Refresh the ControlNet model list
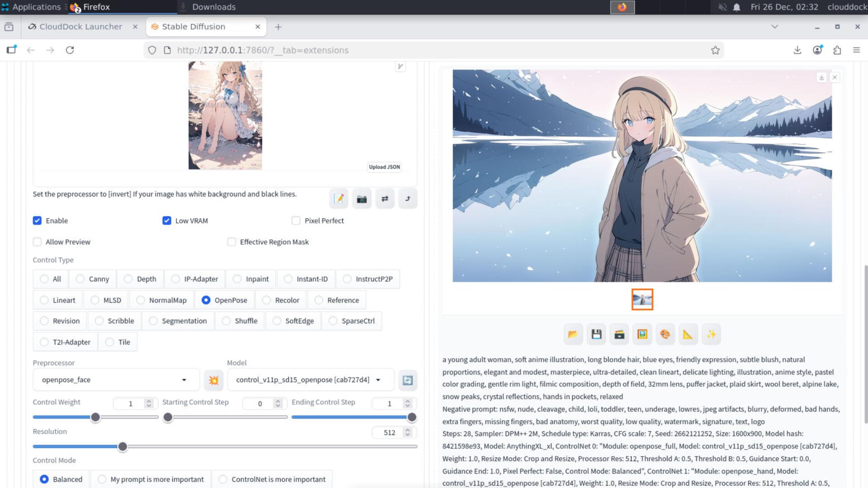 [407, 380]
